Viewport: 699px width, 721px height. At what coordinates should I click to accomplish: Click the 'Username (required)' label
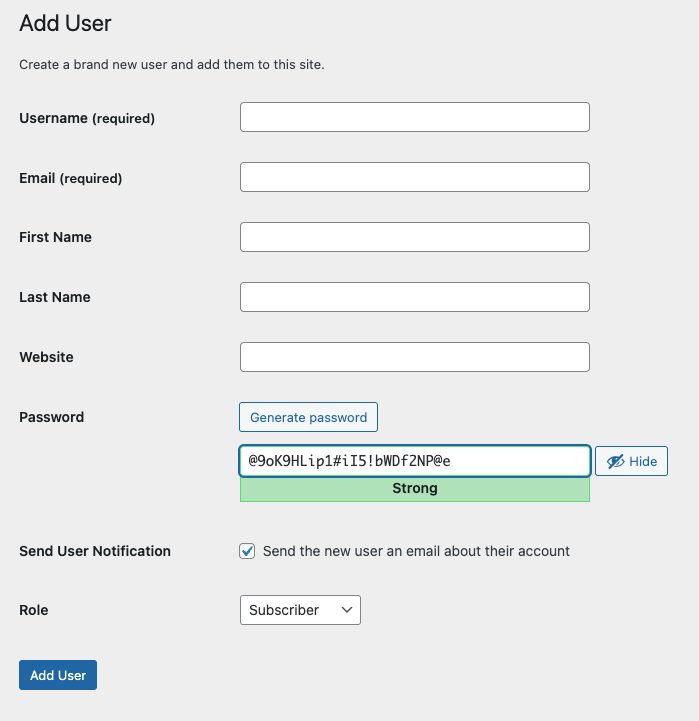87,118
